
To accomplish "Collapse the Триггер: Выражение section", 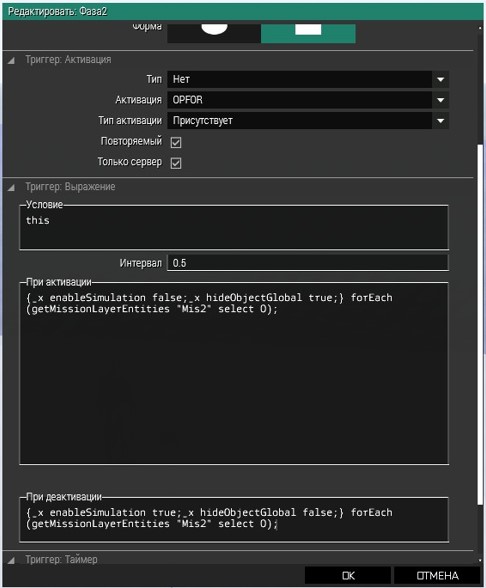I will point(11,187).
